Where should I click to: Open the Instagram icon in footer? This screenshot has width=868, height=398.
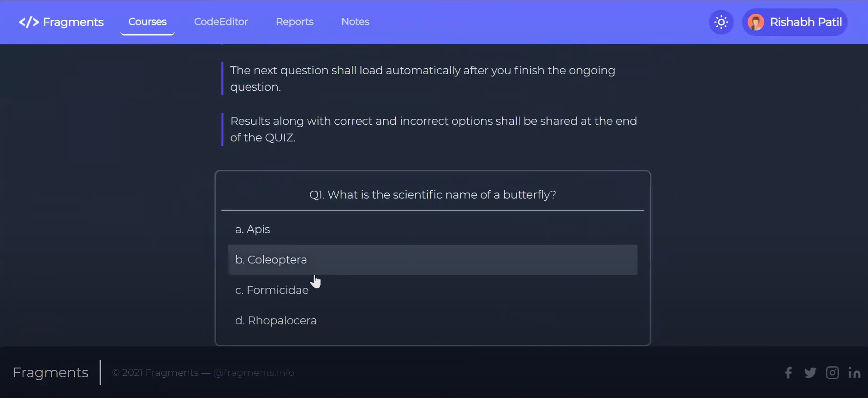[x=832, y=373]
